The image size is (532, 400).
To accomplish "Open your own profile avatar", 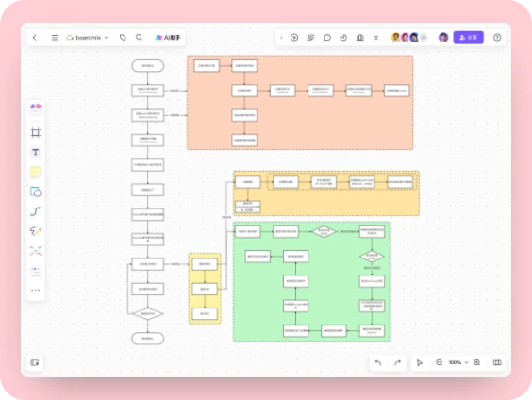I will click(443, 38).
